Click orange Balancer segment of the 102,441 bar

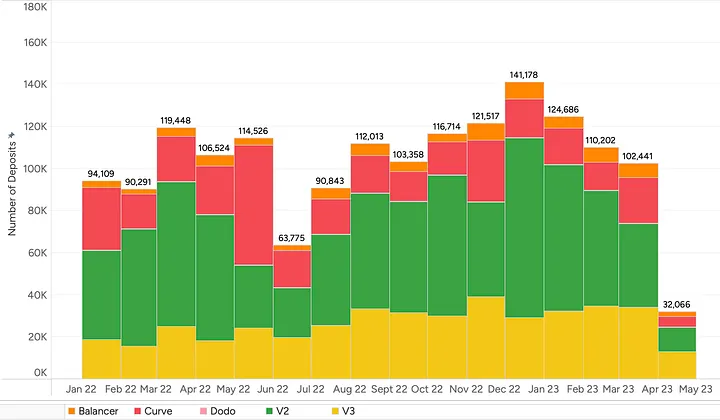pos(639,170)
